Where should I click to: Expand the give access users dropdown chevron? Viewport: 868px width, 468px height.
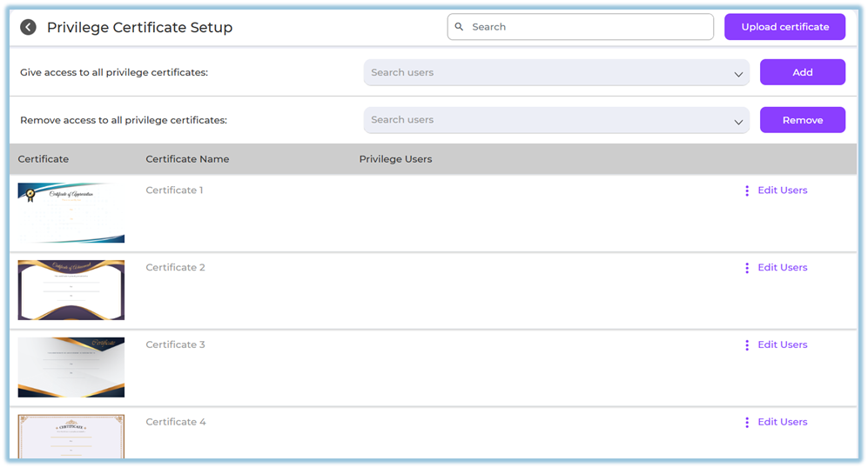738,74
